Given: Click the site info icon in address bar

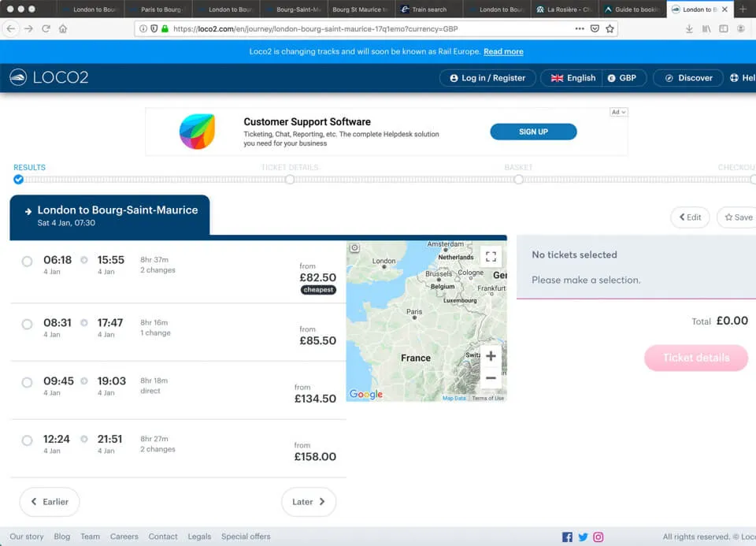Looking at the screenshot, I should point(143,29).
